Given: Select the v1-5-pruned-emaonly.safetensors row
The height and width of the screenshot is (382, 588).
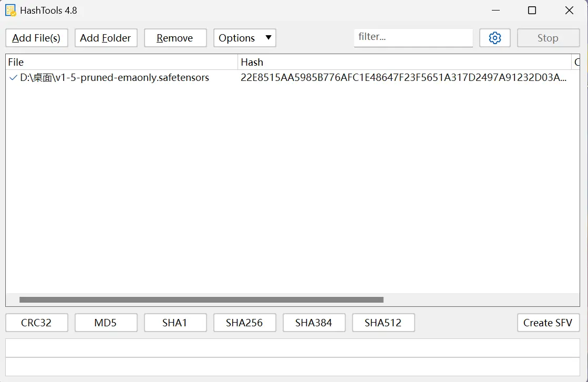Looking at the screenshot, I should tap(115, 78).
